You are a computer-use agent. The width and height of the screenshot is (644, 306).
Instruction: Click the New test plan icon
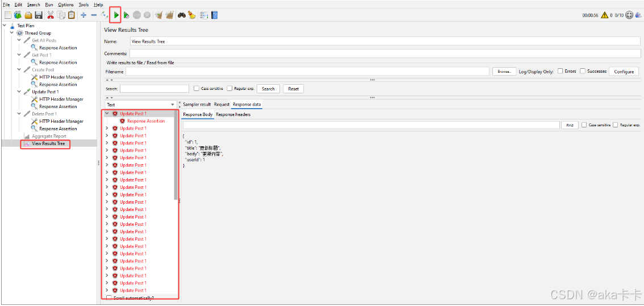pos(8,15)
